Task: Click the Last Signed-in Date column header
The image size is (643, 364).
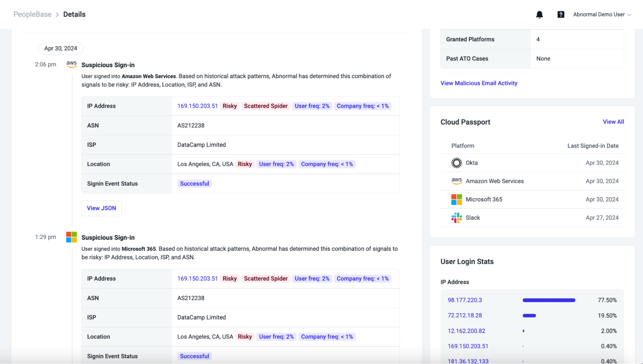Action: pyautogui.click(x=593, y=146)
